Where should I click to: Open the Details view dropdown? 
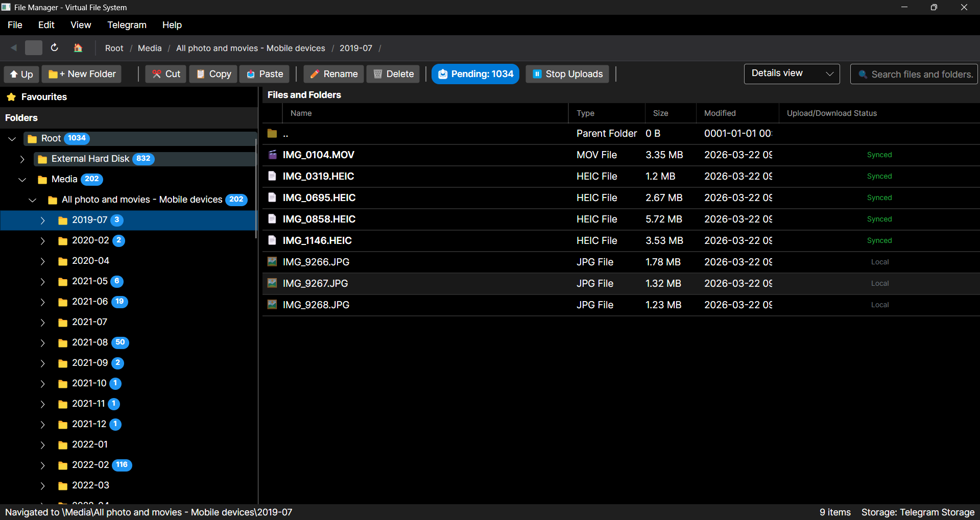(x=792, y=74)
